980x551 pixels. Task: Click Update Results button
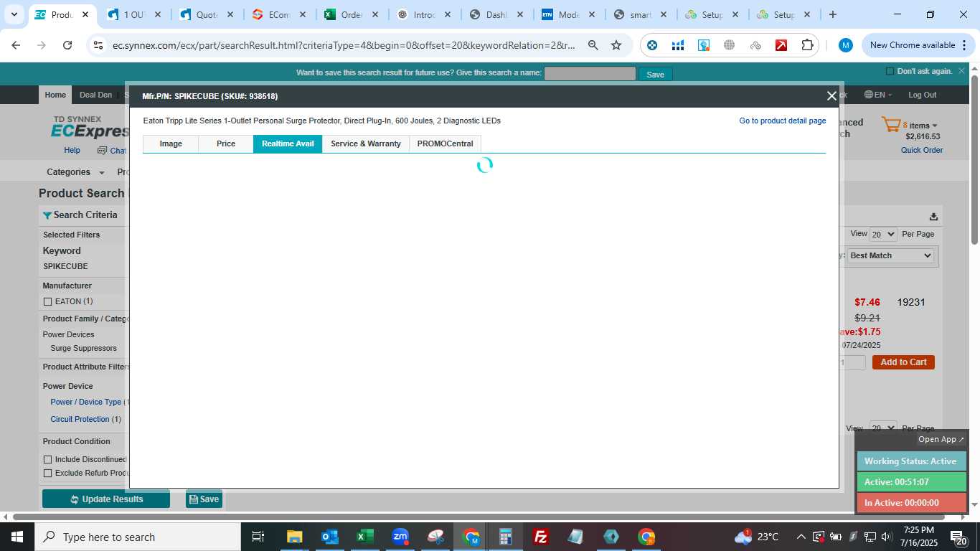pyautogui.click(x=106, y=499)
